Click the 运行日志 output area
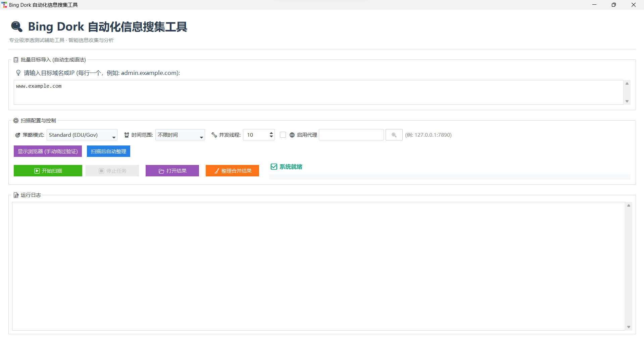The width and height of the screenshot is (644, 342). [318, 266]
